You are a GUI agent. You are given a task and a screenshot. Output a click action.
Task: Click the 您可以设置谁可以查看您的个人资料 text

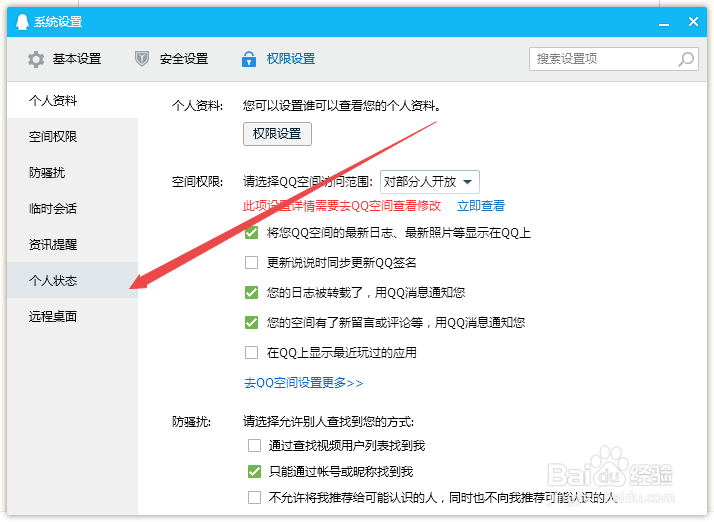coord(342,106)
